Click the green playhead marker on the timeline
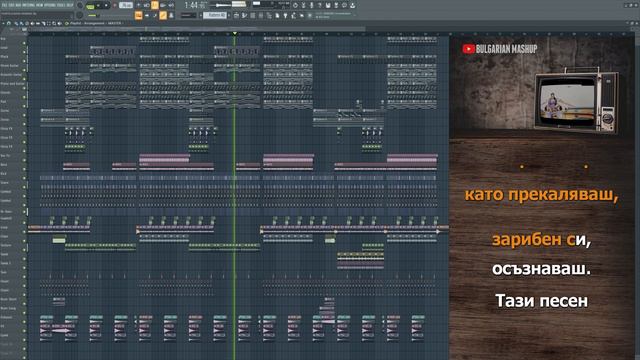The image size is (640, 360). point(235,33)
